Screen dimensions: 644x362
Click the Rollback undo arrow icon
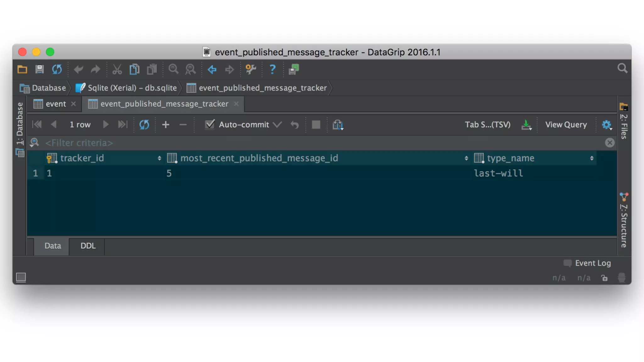pyautogui.click(x=295, y=125)
